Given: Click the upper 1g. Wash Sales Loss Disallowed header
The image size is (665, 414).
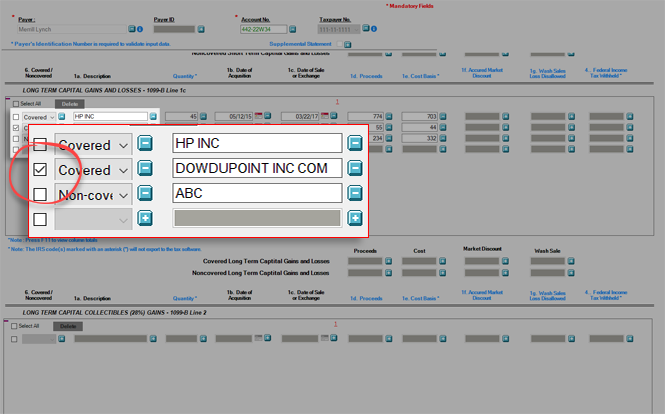Looking at the screenshot, I should point(548,73).
